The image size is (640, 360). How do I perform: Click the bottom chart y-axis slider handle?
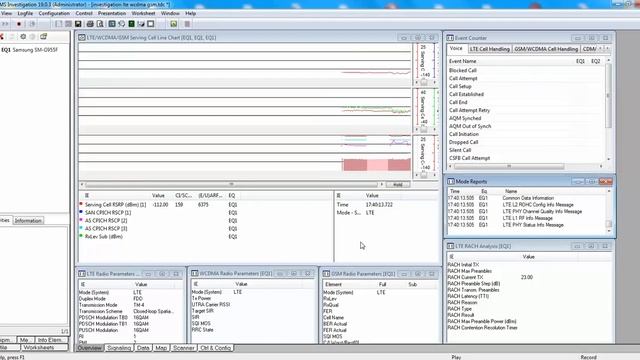click(424, 175)
